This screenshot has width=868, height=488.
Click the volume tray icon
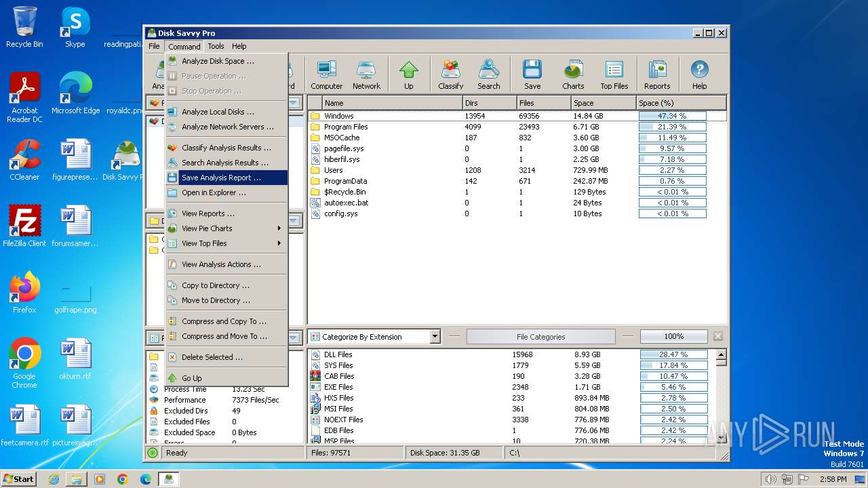(770, 479)
